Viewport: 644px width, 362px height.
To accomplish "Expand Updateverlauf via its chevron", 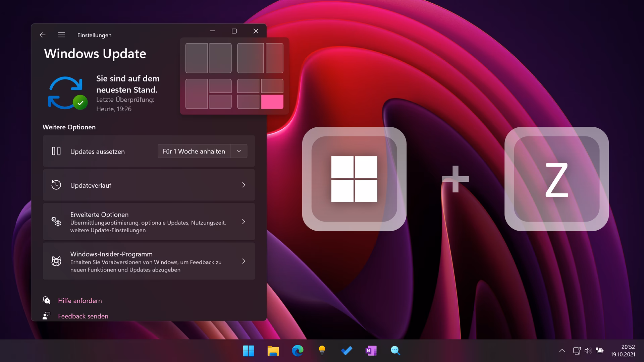I will [x=244, y=185].
